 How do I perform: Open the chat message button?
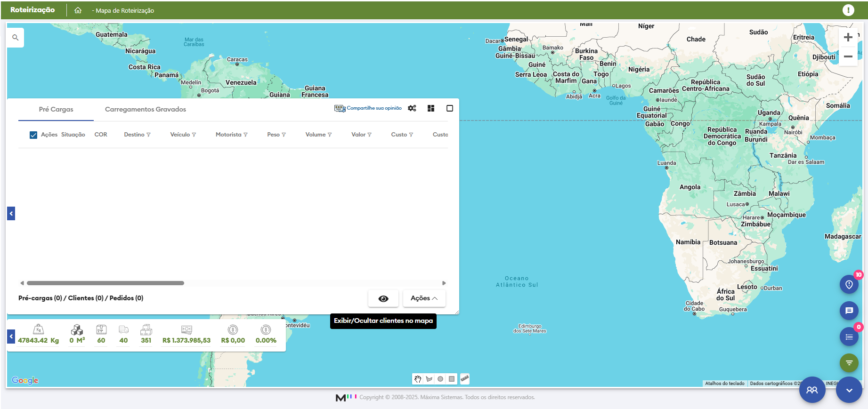click(x=849, y=311)
